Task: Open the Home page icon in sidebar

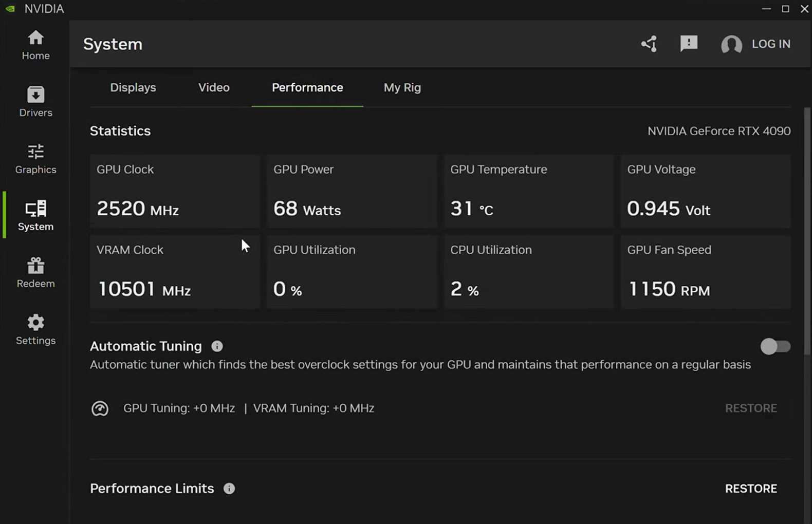Action: [x=35, y=38]
